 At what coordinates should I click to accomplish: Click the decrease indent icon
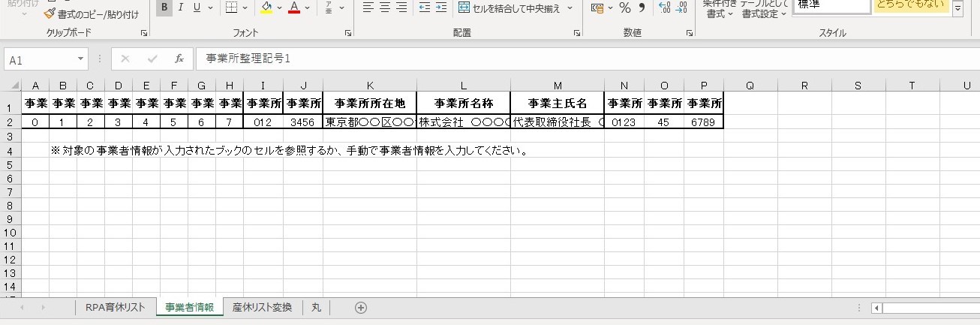(425, 8)
